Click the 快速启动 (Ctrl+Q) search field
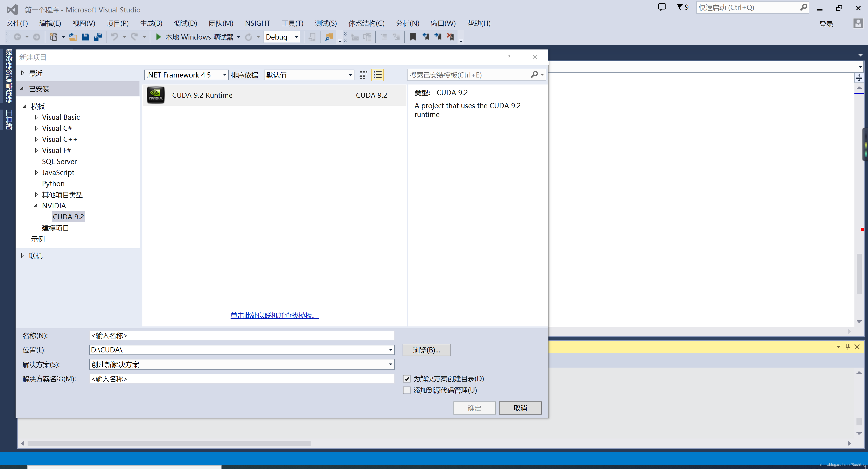The height and width of the screenshot is (469, 868). pyautogui.click(x=748, y=7)
